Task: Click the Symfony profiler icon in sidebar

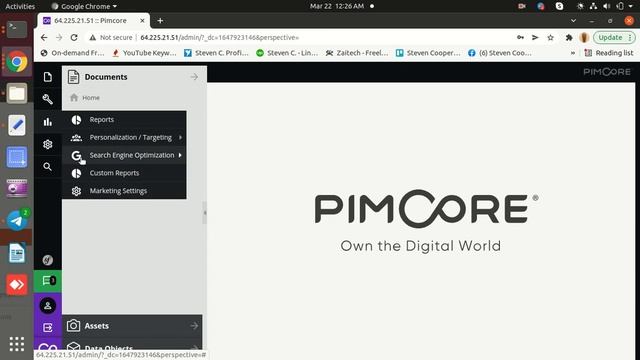Action: [48, 260]
